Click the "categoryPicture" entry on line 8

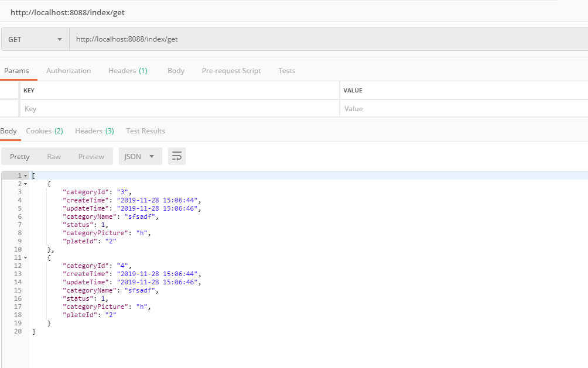(x=107, y=233)
